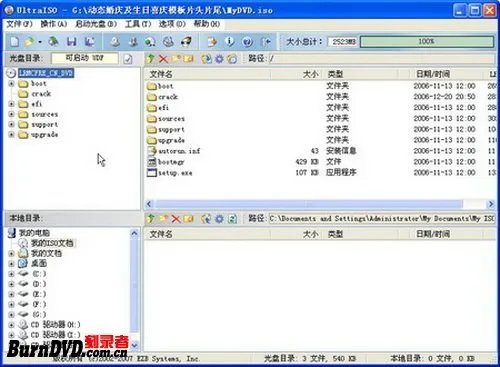Click red X delete in local pane toolbar

point(176,219)
